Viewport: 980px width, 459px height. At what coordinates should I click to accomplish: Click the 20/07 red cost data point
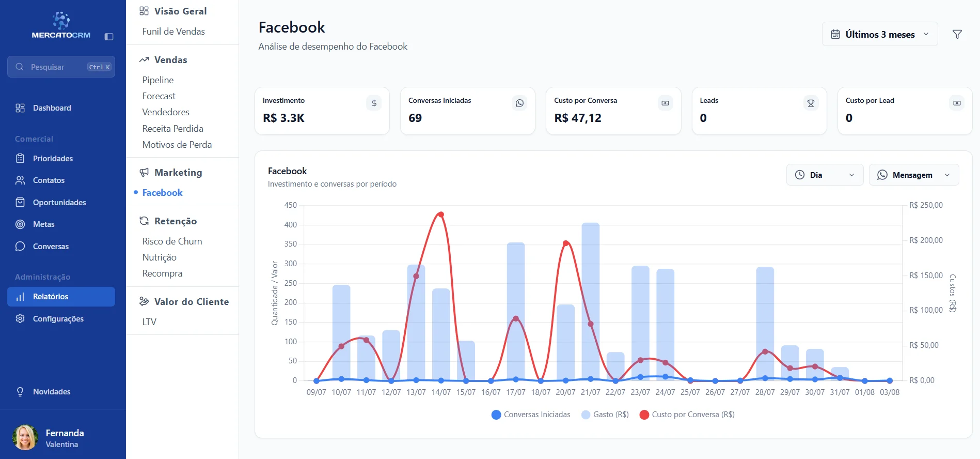(x=565, y=243)
